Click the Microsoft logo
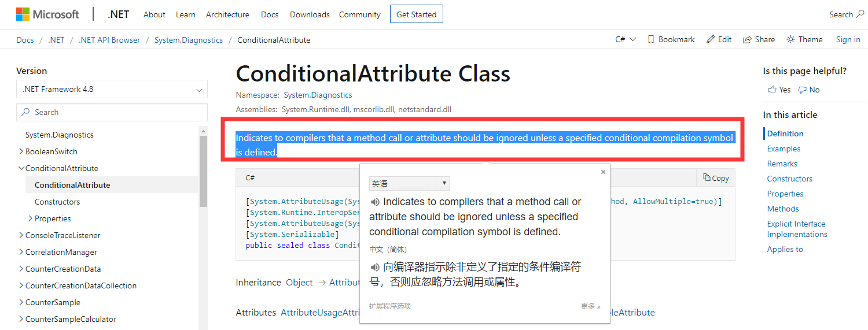The width and height of the screenshot is (868, 330). coord(47,14)
